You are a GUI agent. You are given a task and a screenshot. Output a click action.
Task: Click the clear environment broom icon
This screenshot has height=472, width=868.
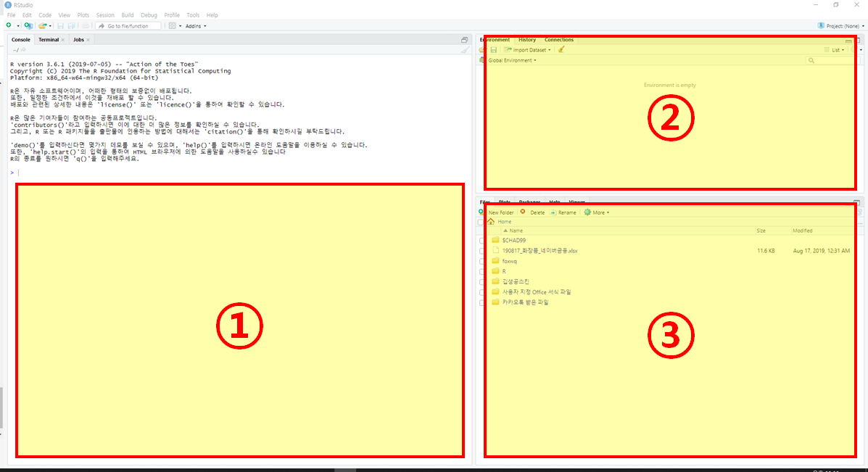[561, 50]
